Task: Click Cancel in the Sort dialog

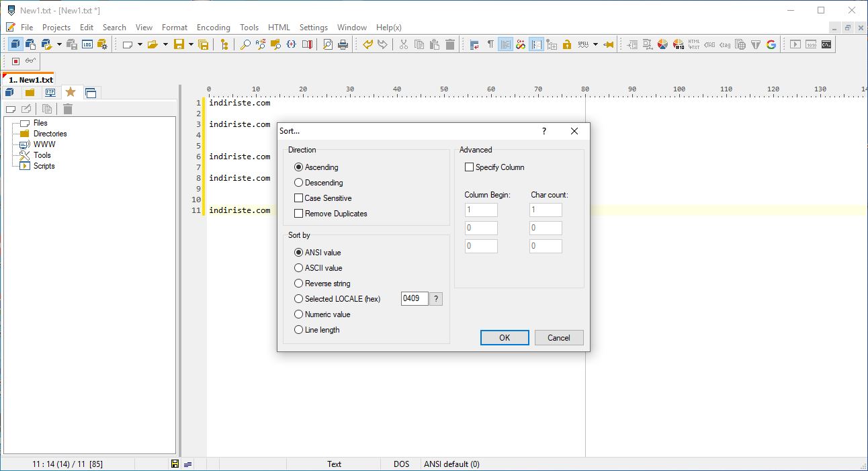Action: point(559,338)
